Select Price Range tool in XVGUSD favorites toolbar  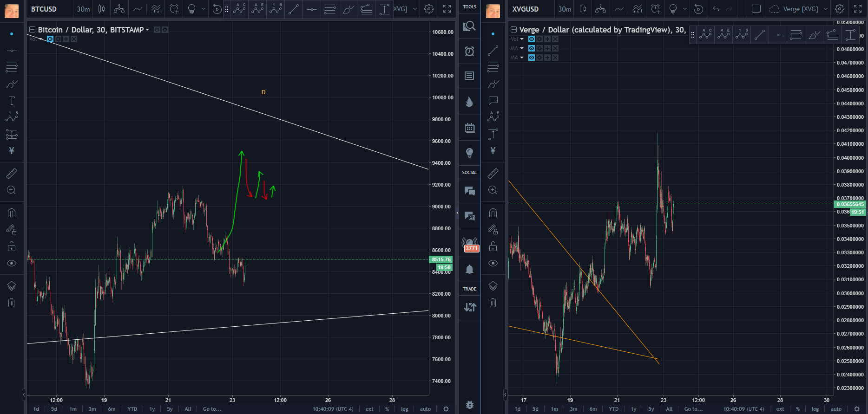pyautogui.click(x=851, y=35)
